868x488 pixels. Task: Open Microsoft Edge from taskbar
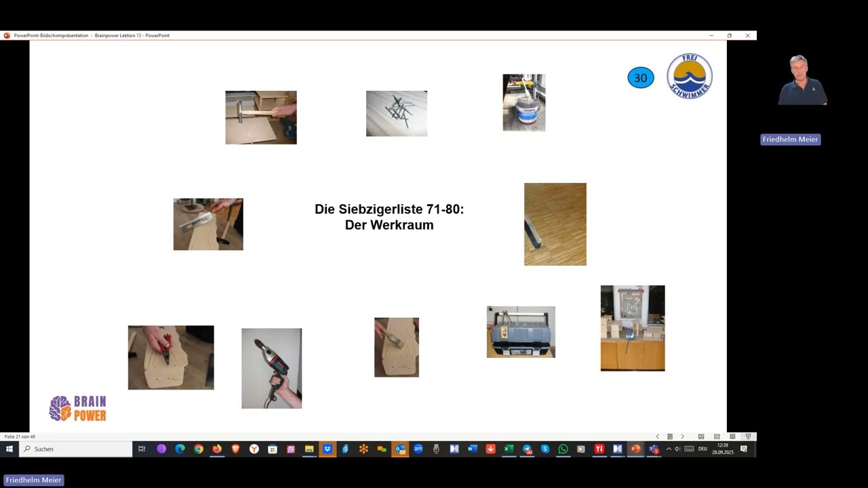[180, 449]
